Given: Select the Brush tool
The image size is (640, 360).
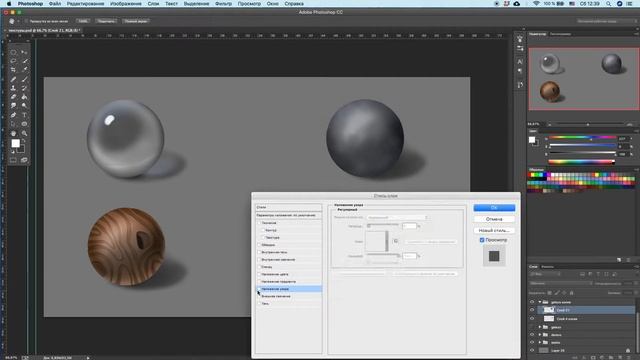Looking at the screenshot, I should pyautogui.click(x=24, y=79).
